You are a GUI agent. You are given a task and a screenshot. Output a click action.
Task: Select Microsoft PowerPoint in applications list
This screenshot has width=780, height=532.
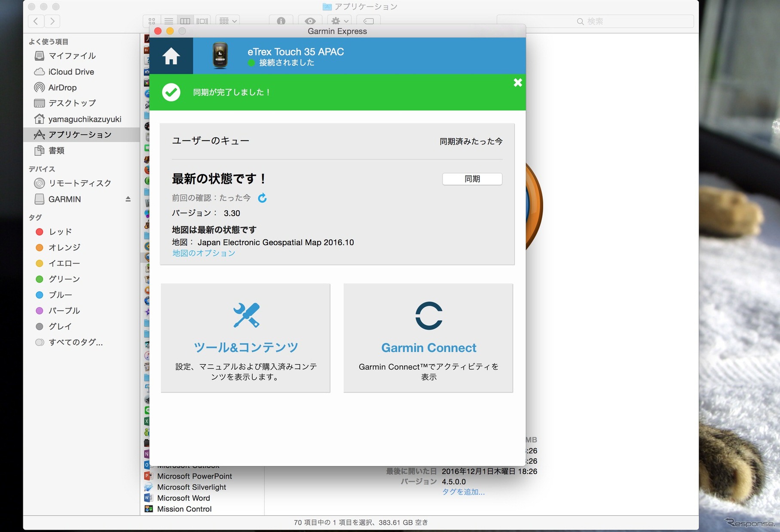pyautogui.click(x=194, y=476)
